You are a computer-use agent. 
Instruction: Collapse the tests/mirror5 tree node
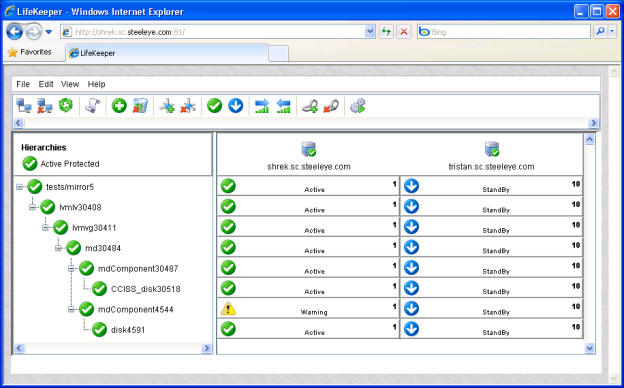pyautogui.click(x=19, y=187)
